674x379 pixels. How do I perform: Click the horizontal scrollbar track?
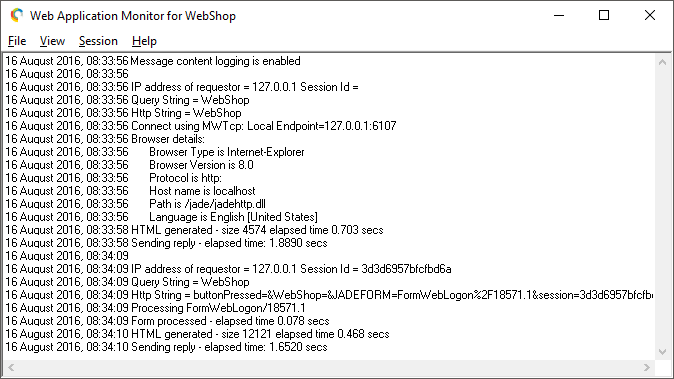[x=329, y=367]
